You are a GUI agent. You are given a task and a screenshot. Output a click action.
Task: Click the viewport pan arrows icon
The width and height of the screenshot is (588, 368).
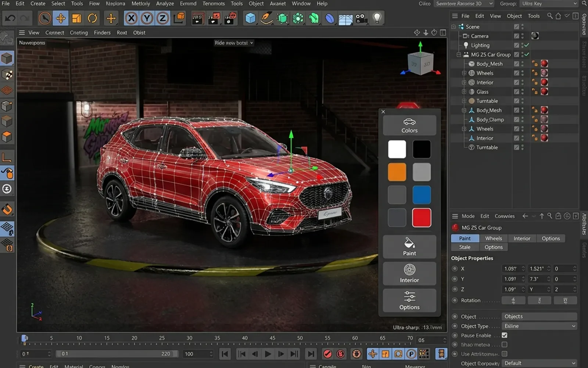point(417,32)
